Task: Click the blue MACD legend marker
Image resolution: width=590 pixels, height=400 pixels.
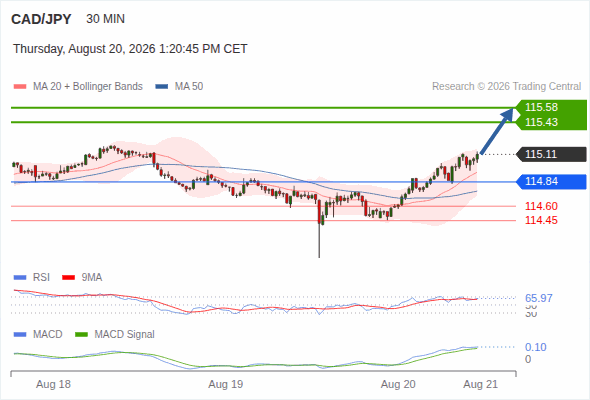Action: [x=20, y=335]
